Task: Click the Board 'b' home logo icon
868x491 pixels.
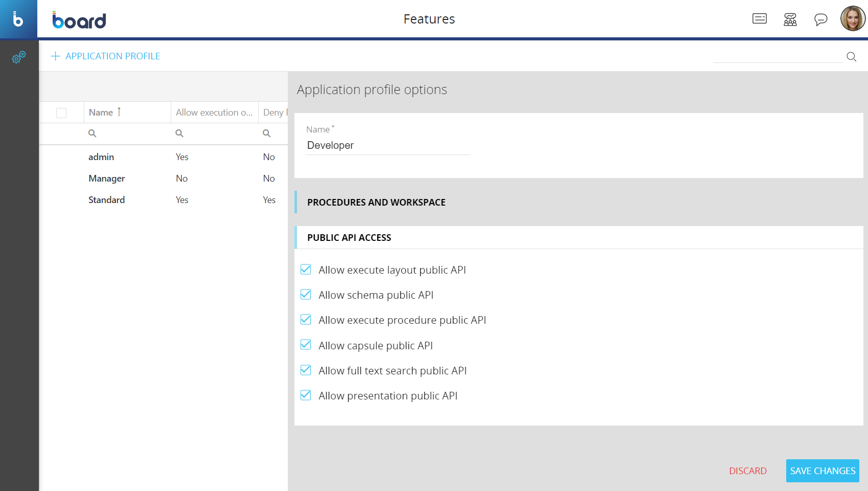Action: 18,19
